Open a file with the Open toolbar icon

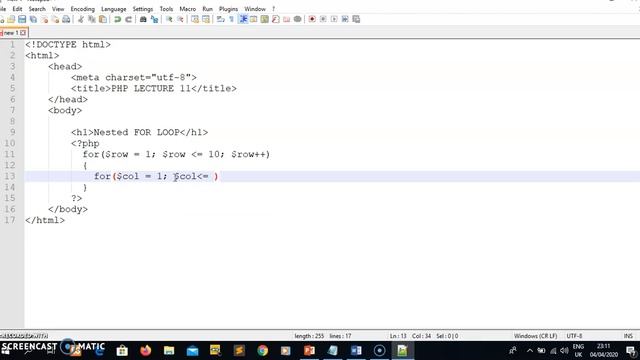point(11,19)
